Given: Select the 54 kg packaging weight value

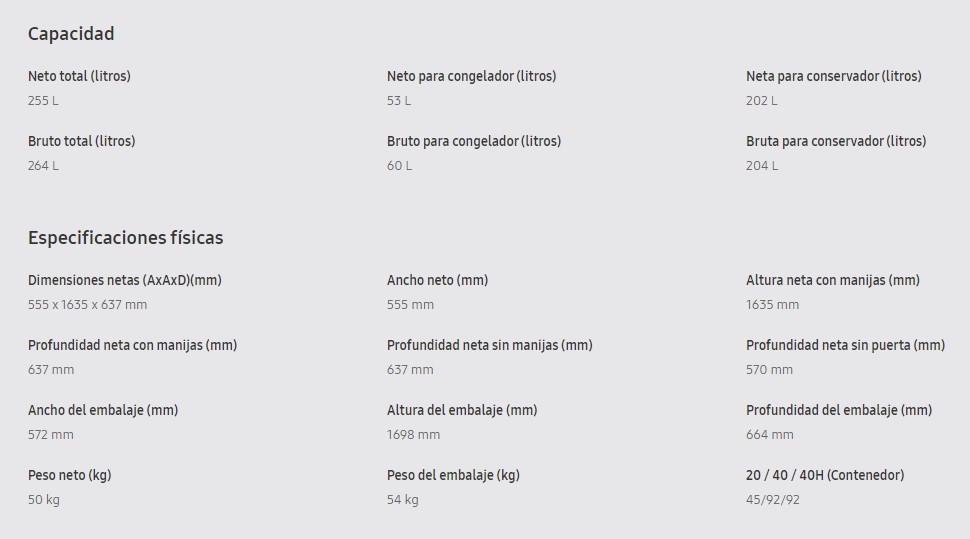Looking at the screenshot, I should coord(403,500).
